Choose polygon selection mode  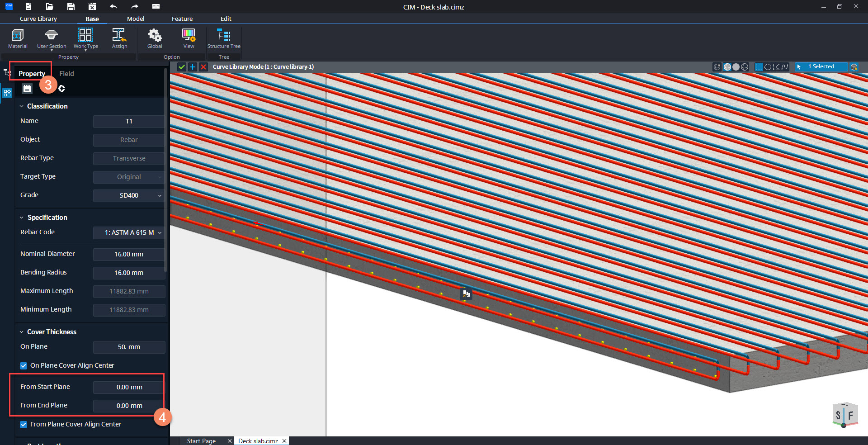click(x=776, y=67)
